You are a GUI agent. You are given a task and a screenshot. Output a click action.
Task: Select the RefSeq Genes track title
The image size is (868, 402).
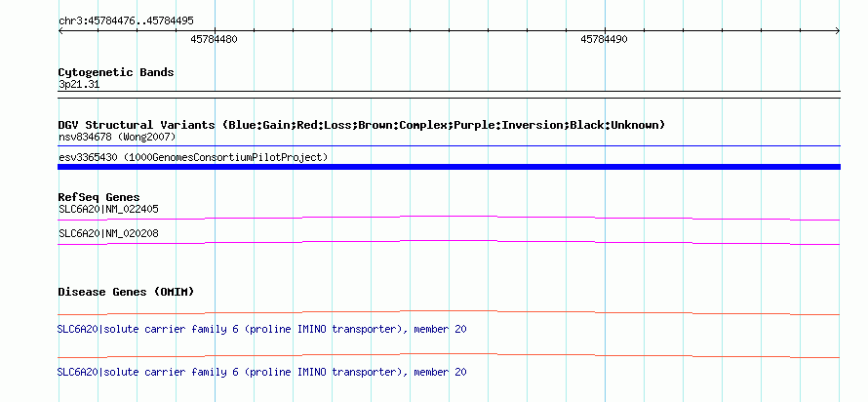(x=99, y=197)
